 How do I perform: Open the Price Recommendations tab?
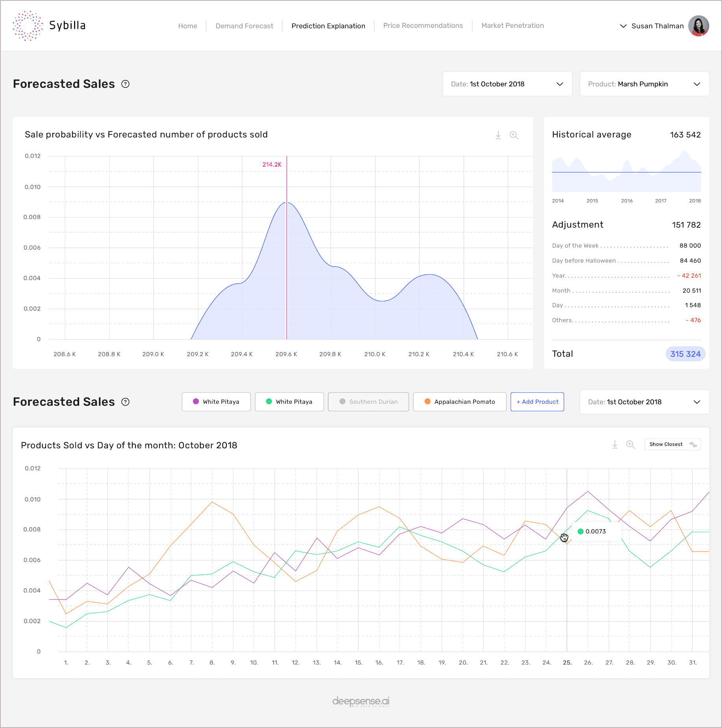click(x=423, y=26)
